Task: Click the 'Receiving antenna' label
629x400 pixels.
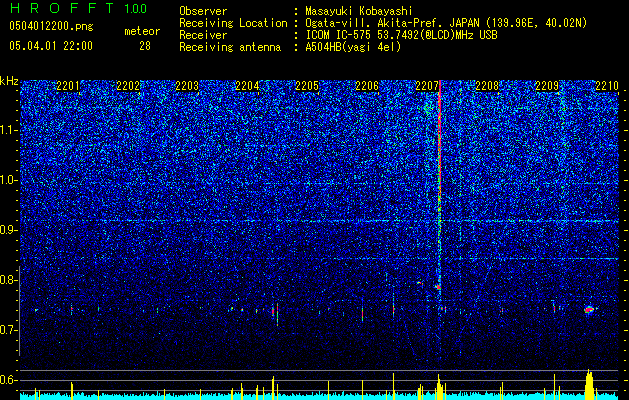Action: (230, 47)
